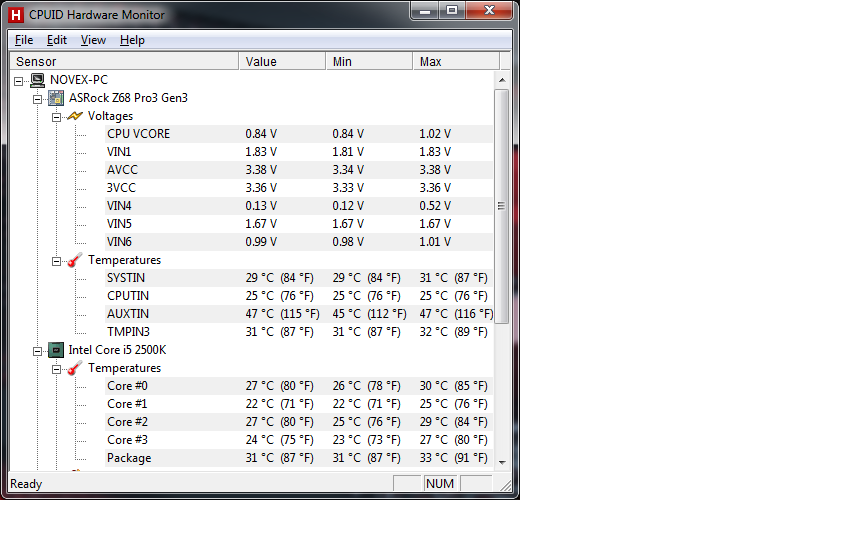Click the Sensor column header
864x540 pixels.
click(125, 61)
